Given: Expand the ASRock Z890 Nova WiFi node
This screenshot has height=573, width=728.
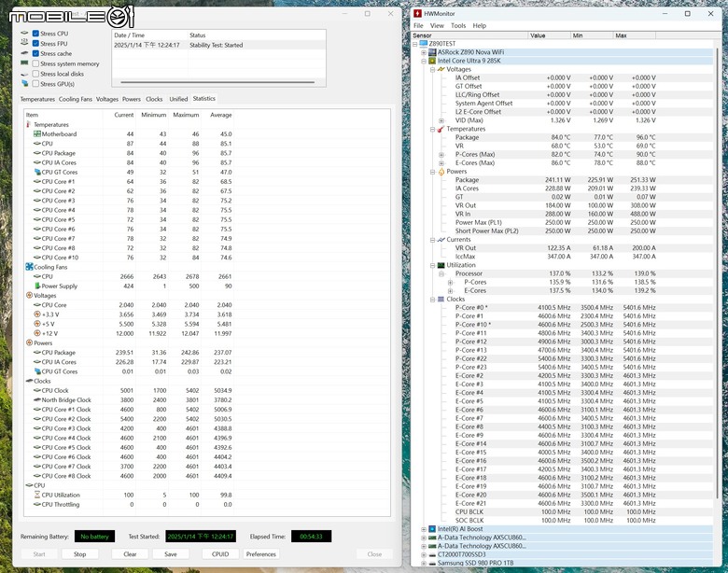Looking at the screenshot, I should [424, 52].
